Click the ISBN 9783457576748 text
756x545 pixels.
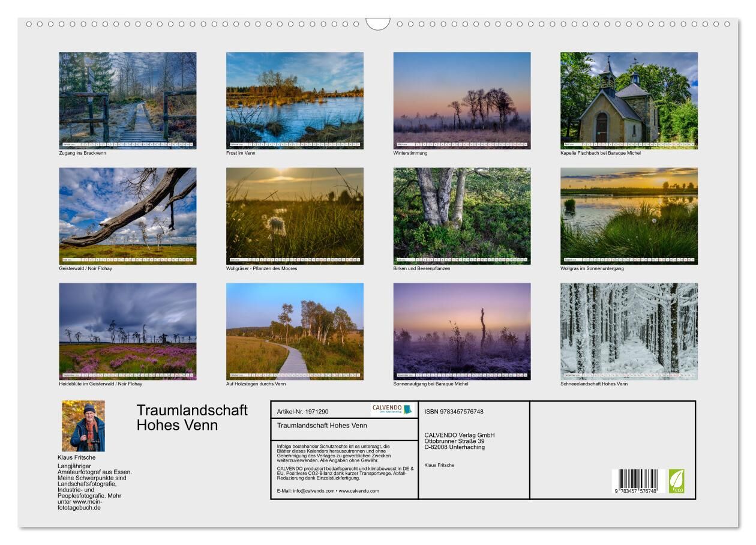pyautogui.click(x=454, y=412)
